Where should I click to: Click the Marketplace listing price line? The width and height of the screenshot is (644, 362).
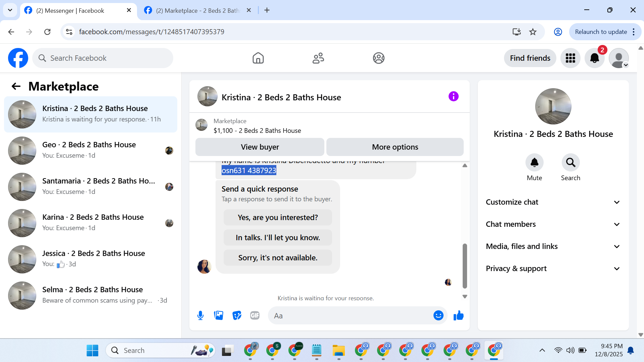tap(257, 131)
